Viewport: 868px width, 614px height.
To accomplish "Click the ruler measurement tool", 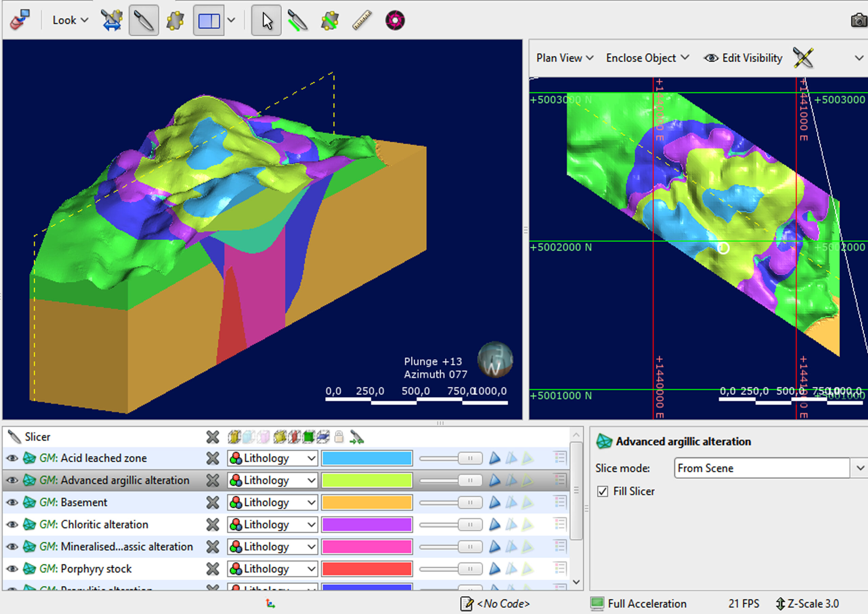I will click(362, 20).
